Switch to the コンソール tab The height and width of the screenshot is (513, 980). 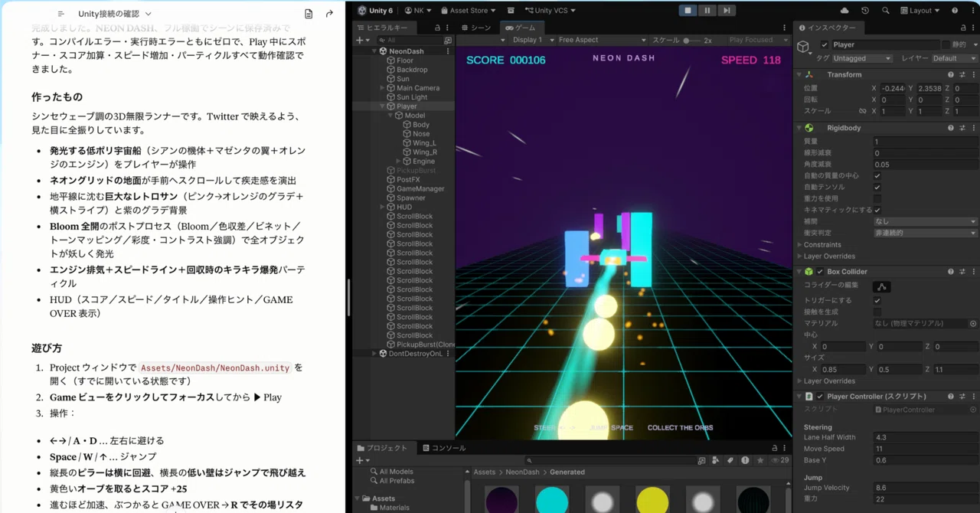pos(444,448)
